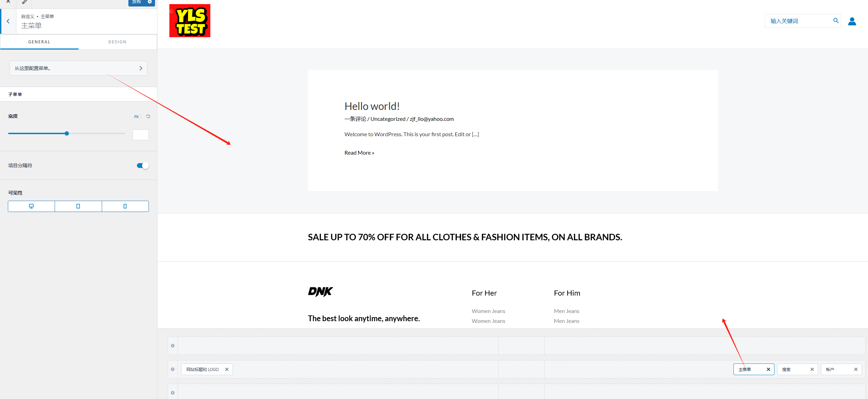The image size is (868, 399).
Task: Go back with the left chevron arrow
Action: point(8,21)
